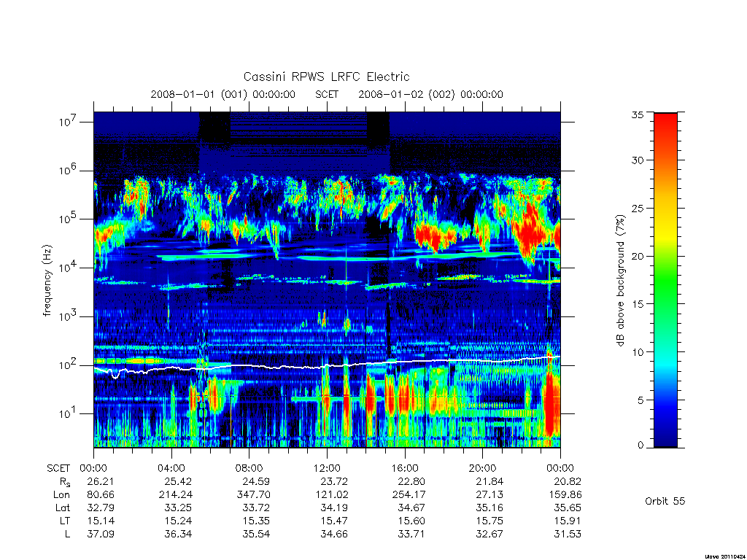Image resolution: width=747 pixels, height=560 pixels.
Task: Click the 'SCET' row label below the plot
Action: 58,468
